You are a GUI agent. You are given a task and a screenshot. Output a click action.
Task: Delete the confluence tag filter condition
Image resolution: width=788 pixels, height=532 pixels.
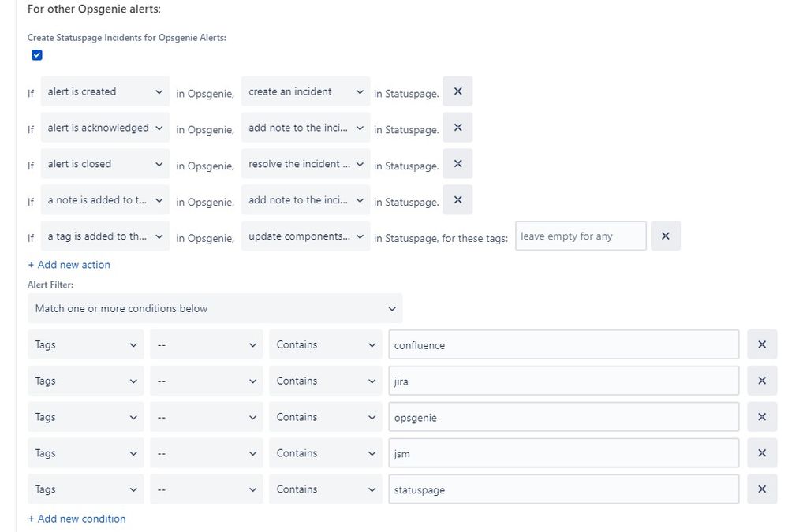pyautogui.click(x=762, y=344)
